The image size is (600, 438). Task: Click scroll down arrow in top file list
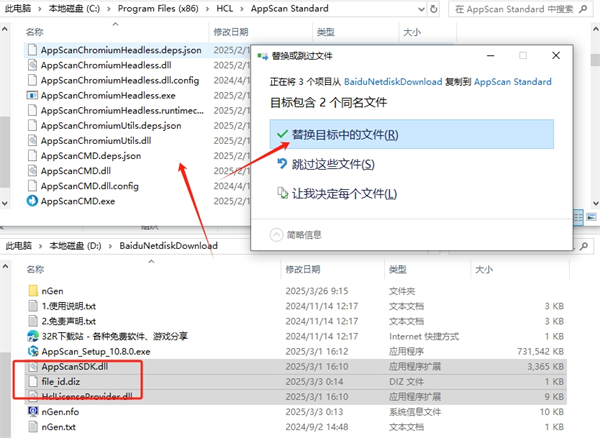(x=596, y=204)
